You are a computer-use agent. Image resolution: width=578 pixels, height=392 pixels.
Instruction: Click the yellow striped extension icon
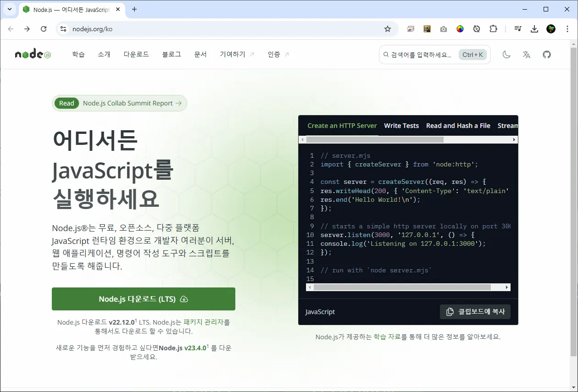(x=427, y=29)
